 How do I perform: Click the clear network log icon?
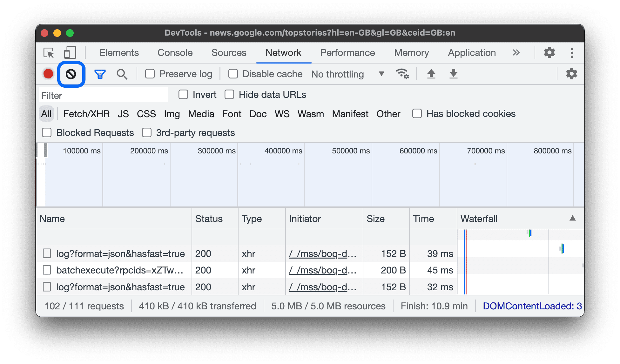pos(70,73)
